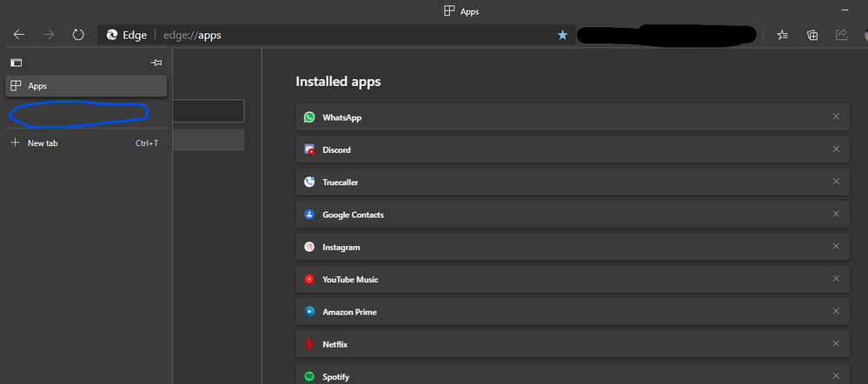Image resolution: width=868 pixels, height=384 pixels.
Task: Click the Installed apps heading
Action: pos(338,82)
